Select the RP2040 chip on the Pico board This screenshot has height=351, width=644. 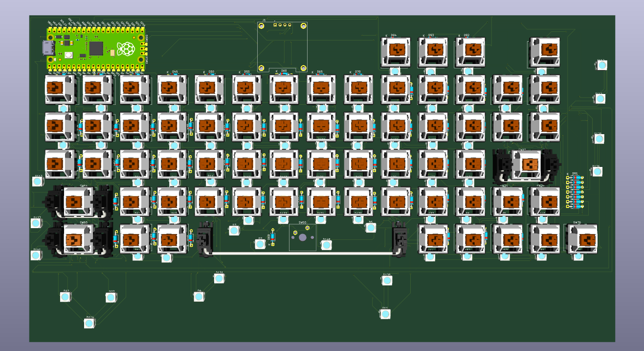tap(96, 49)
